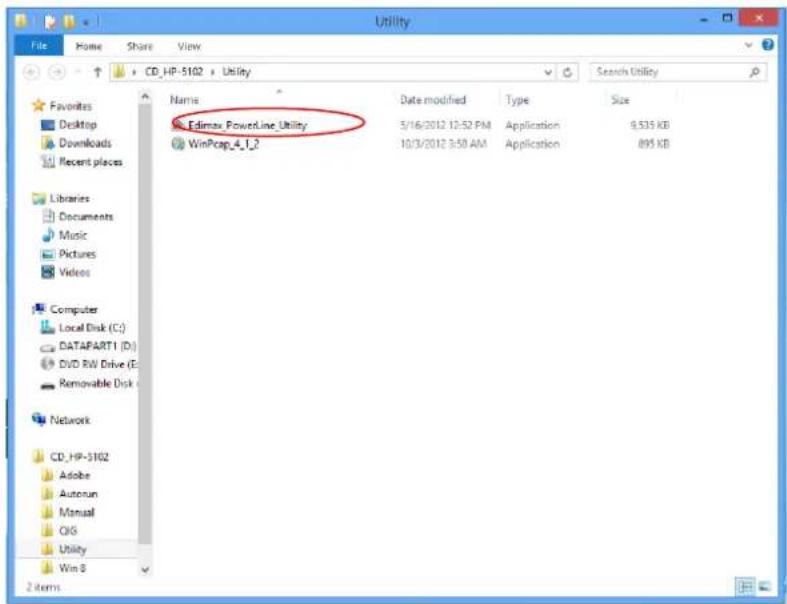Open the File ribbon tab
The image size is (787, 604).
click(39, 46)
